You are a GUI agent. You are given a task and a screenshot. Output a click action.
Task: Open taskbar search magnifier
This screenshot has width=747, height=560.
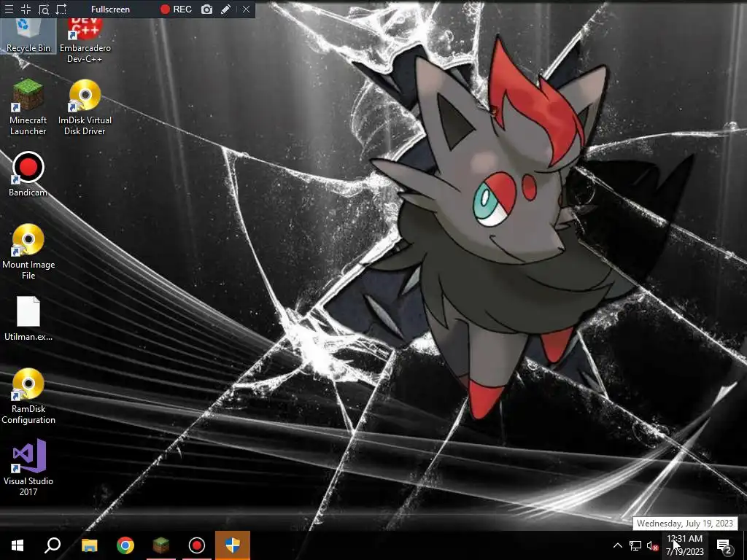[53, 545]
